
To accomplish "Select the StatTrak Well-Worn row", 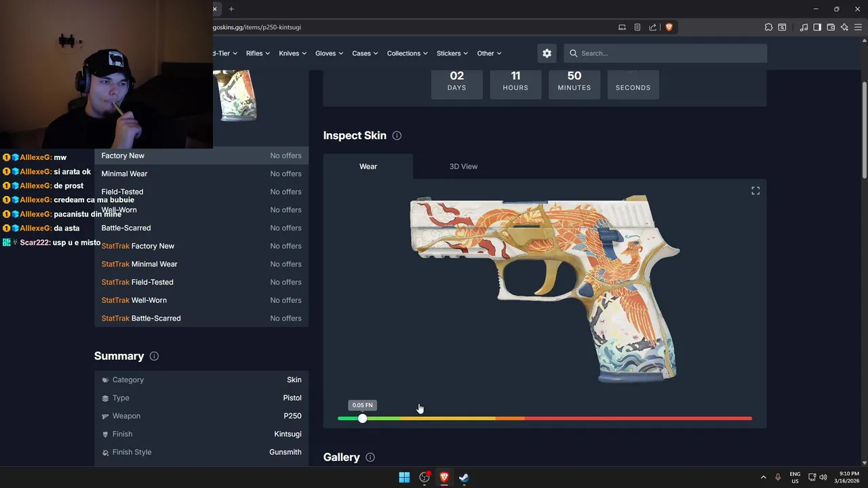I will tap(201, 300).
